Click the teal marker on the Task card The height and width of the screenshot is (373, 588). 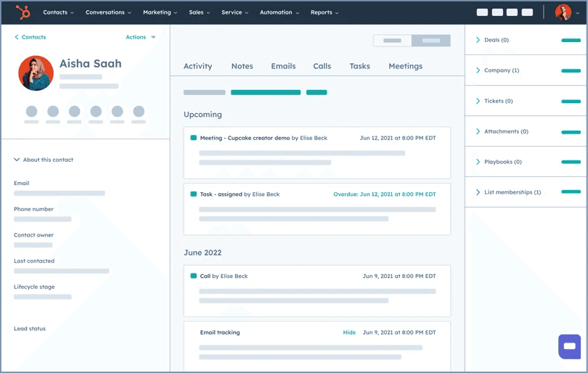194,194
